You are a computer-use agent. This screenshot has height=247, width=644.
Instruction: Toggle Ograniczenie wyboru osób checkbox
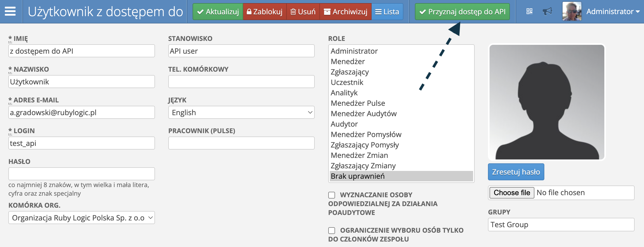332,231
